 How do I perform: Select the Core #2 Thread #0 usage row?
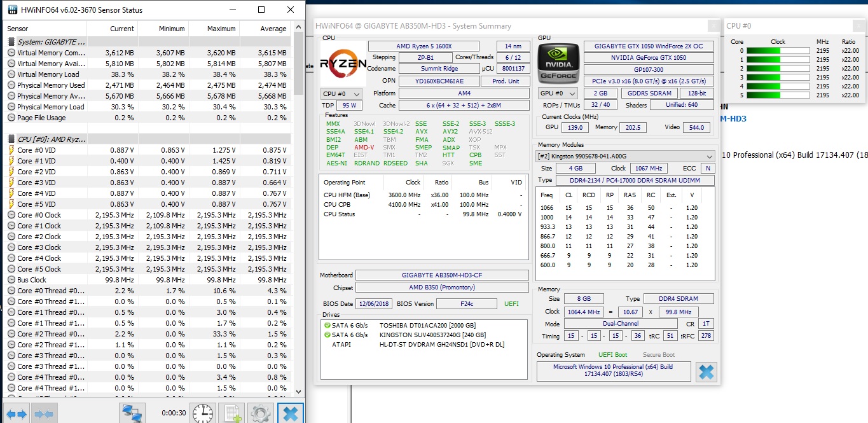point(148,334)
